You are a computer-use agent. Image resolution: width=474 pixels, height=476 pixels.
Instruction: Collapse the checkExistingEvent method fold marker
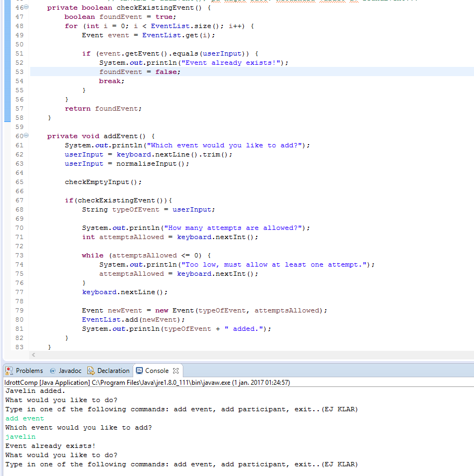(x=25, y=7)
